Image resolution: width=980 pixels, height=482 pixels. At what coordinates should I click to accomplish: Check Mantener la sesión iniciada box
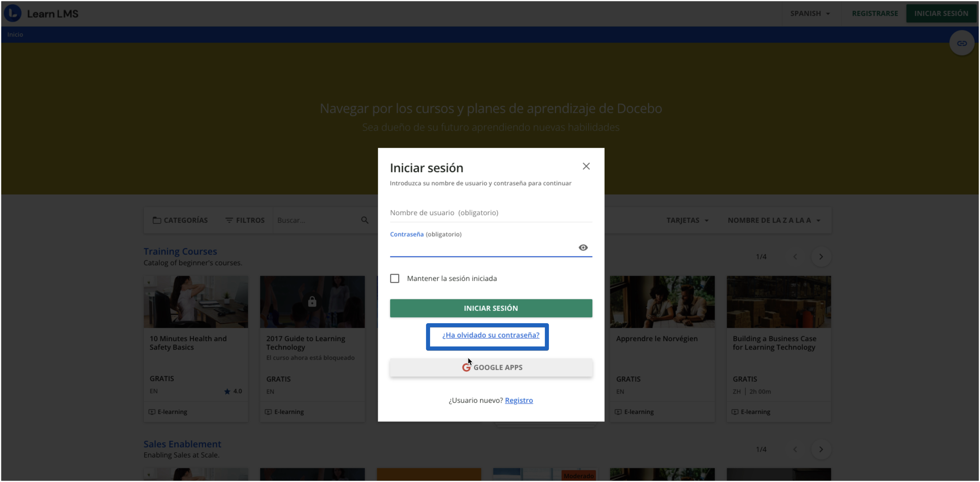click(395, 278)
